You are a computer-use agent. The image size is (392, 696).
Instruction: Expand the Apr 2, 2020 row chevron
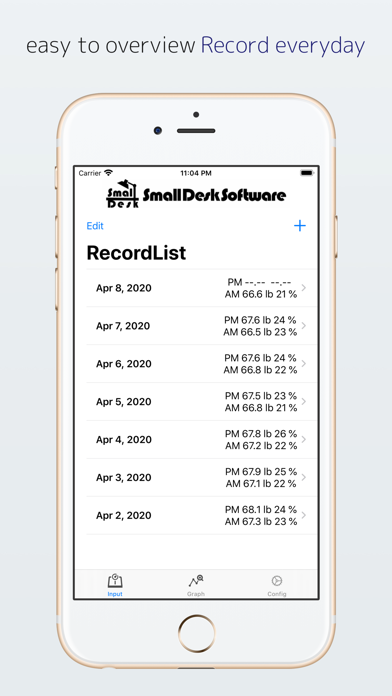[304, 515]
